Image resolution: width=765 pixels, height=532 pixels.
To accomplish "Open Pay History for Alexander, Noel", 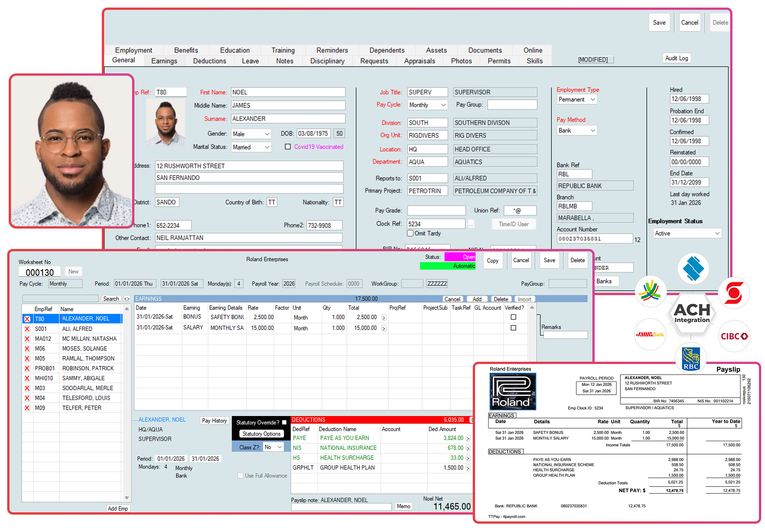I will tap(214, 421).
